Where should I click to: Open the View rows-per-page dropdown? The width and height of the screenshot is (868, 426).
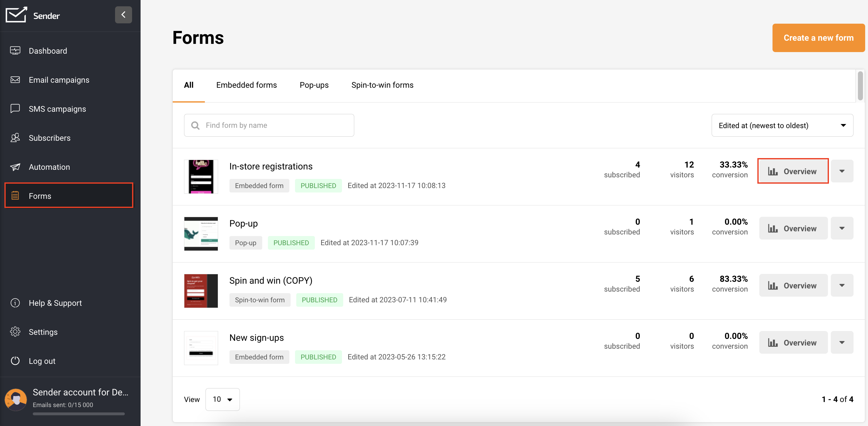[223, 399]
